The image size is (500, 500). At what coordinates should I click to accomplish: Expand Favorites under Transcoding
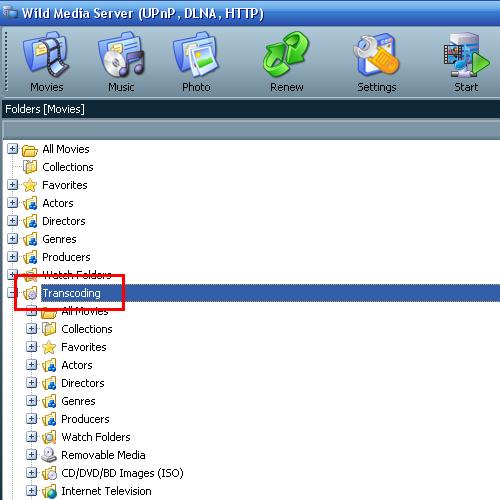tap(31, 347)
